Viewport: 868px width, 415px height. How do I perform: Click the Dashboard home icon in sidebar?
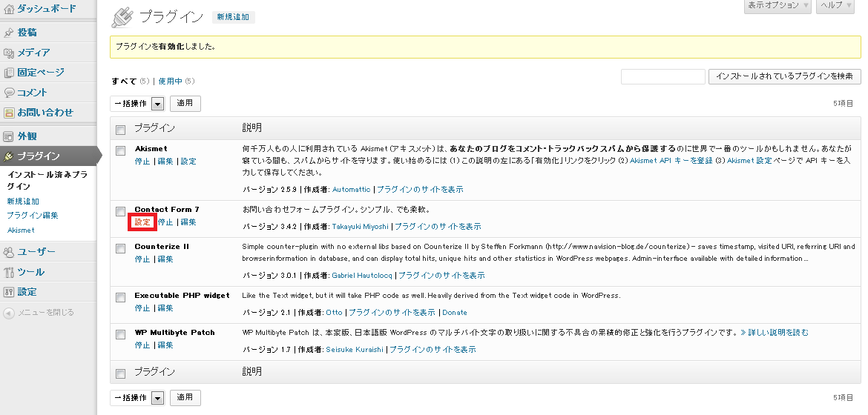pyautogui.click(x=9, y=9)
